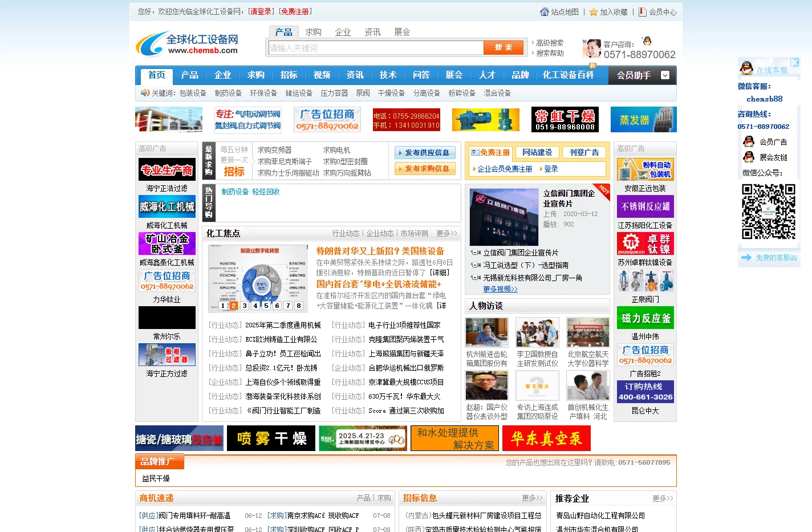Switch to the 企业 search tab
The image size is (812, 532).
[x=343, y=33]
